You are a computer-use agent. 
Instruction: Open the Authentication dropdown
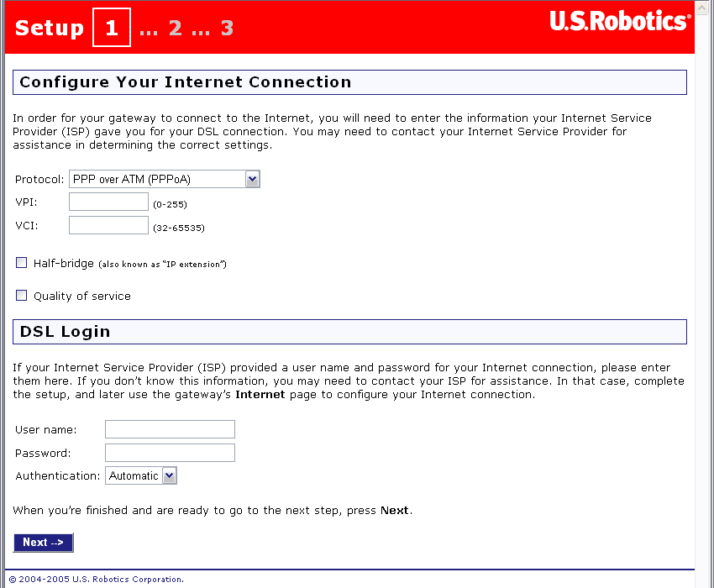pos(141,475)
